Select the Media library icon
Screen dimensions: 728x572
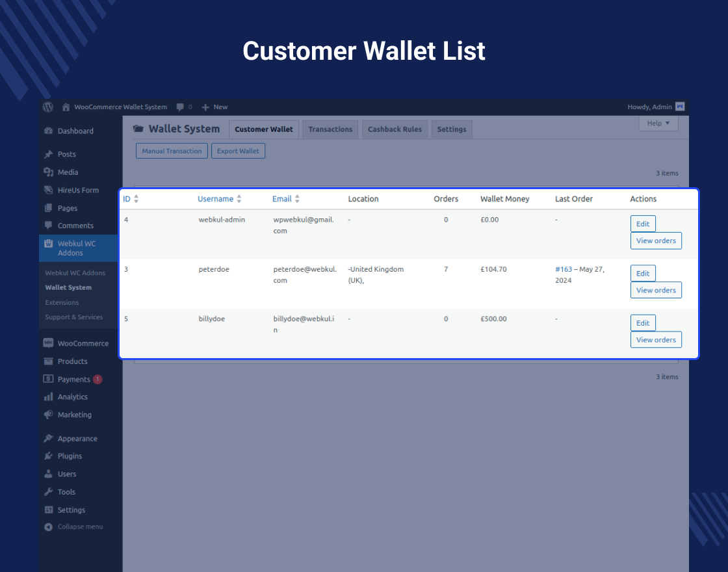tap(48, 172)
